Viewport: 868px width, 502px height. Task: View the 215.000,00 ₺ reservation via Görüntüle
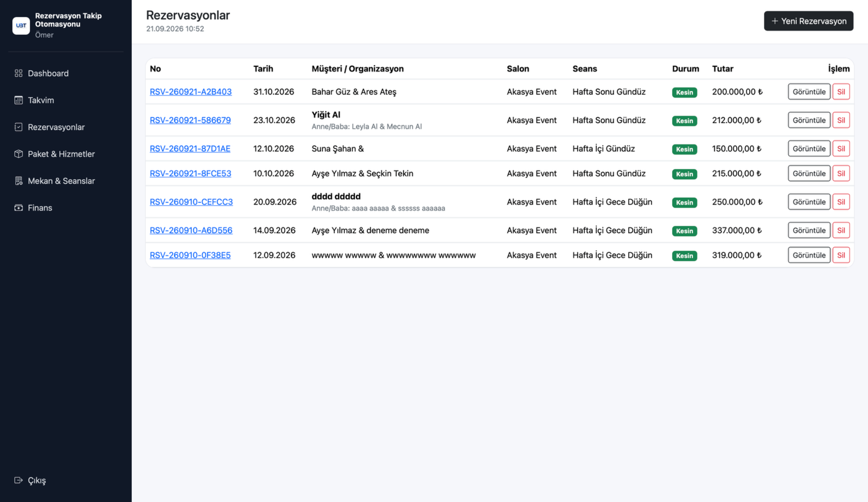pyautogui.click(x=809, y=174)
